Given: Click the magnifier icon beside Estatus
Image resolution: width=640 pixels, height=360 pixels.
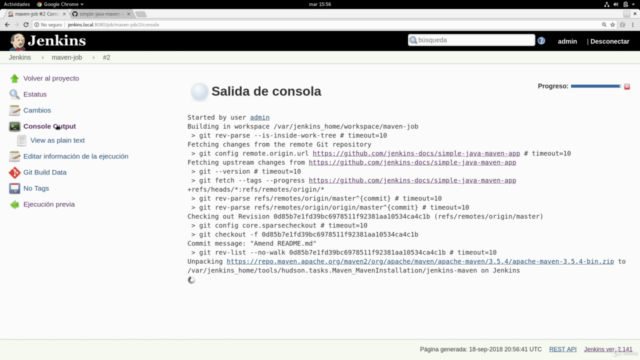Looking at the screenshot, I should [14, 94].
